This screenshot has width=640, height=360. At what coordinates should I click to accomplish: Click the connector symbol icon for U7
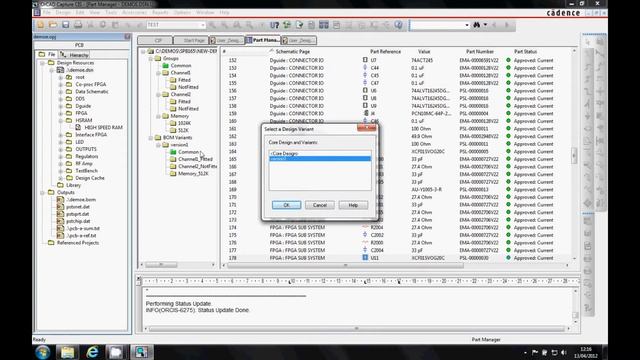365,60
